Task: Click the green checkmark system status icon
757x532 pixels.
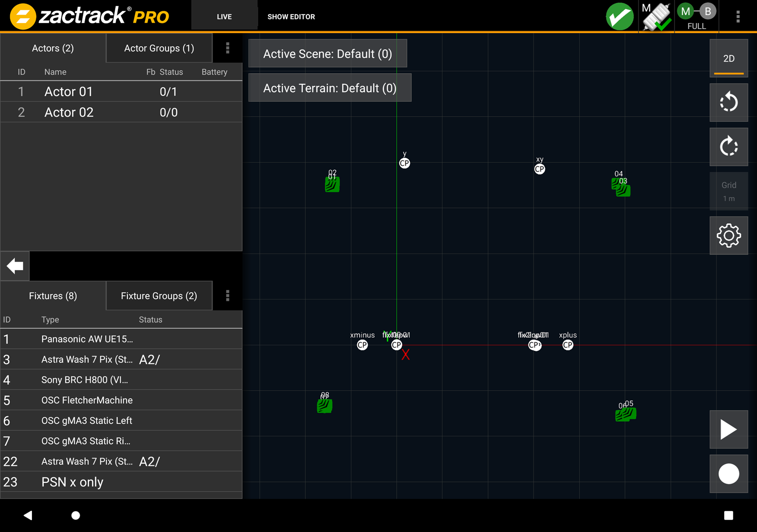Action: [619, 17]
